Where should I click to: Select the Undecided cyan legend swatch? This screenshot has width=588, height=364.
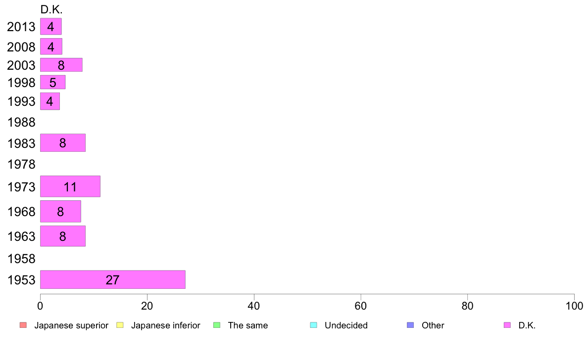tap(313, 325)
